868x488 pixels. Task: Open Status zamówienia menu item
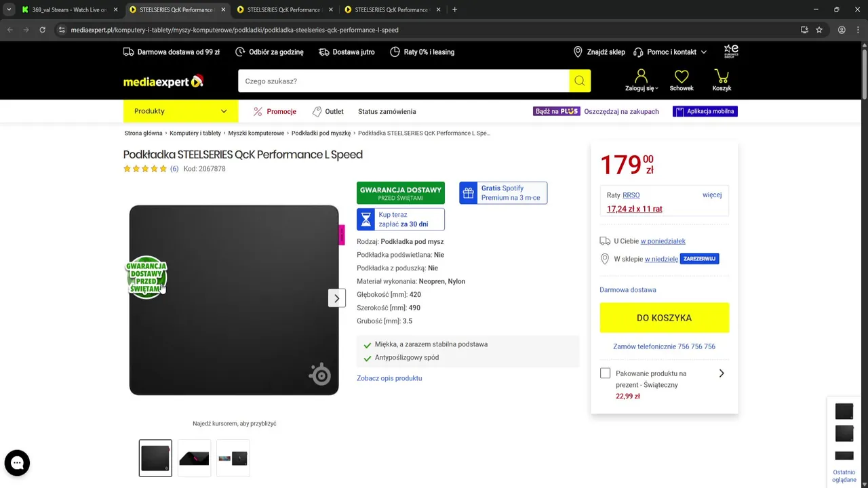[387, 111]
